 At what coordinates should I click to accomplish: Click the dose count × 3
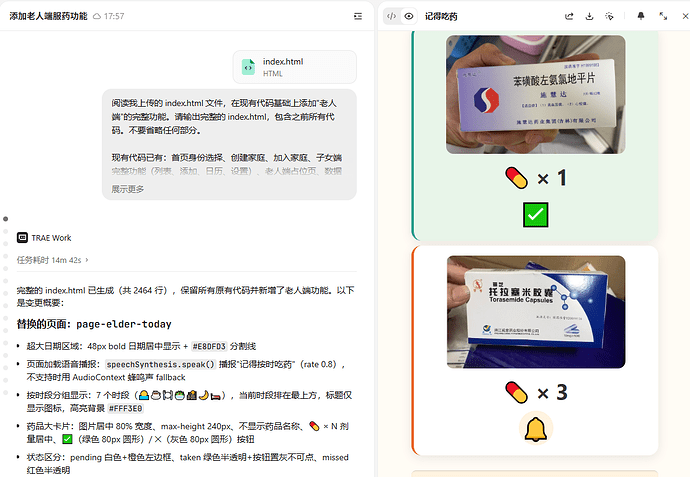coord(552,392)
